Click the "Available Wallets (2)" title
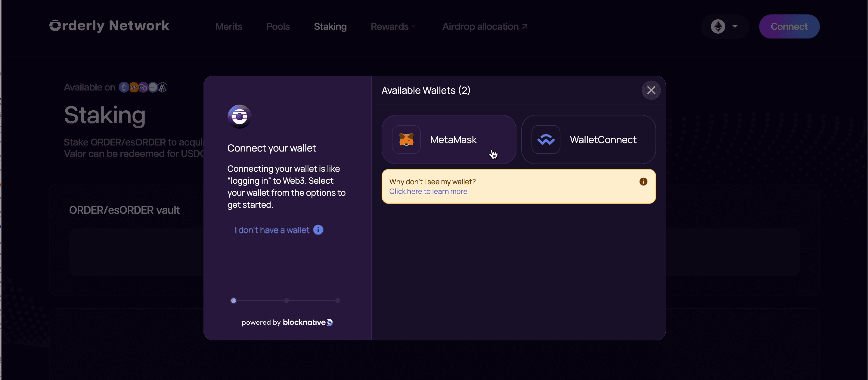Image resolution: width=868 pixels, height=380 pixels. coord(426,90)
